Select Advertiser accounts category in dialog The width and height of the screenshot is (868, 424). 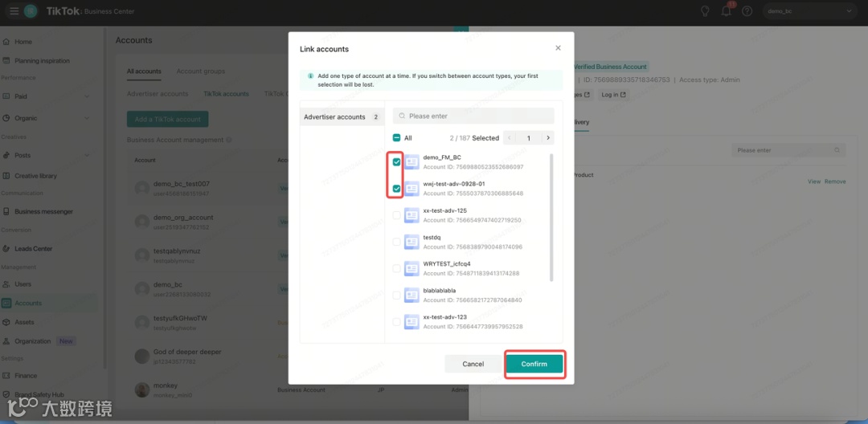(x=342, y=116)
